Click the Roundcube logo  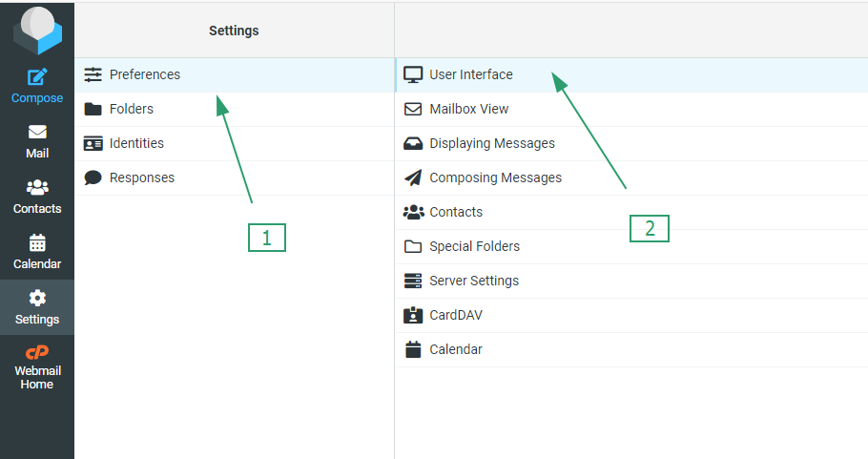[37, 31]
